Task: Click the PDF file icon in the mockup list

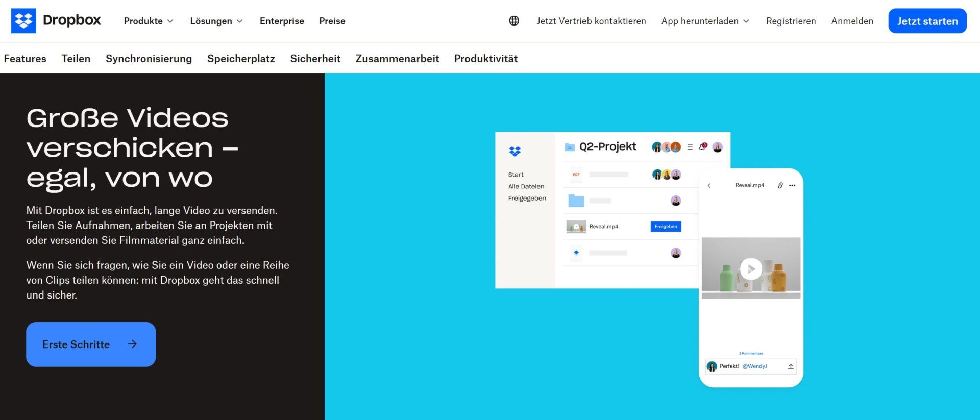Action: (x=576, y=175)
